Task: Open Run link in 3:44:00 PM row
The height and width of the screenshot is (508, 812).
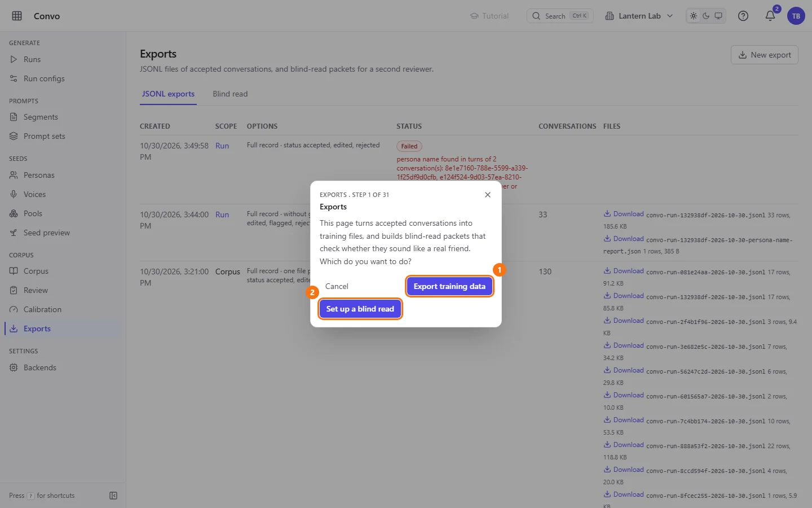Action: 222,214
